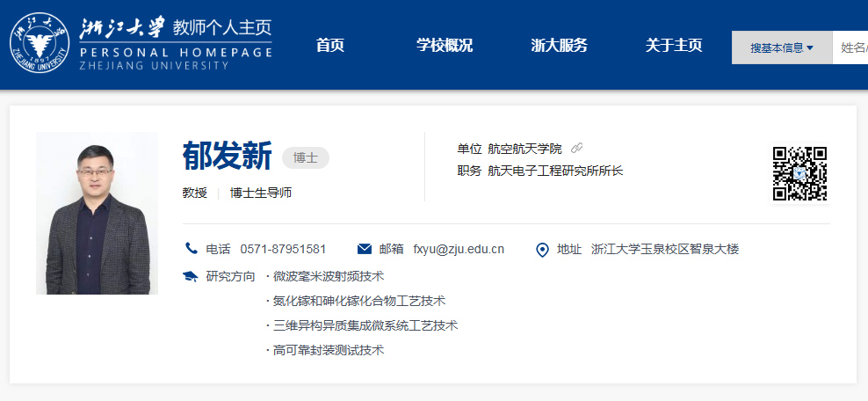Click the phone icon next to 电话
The width and height of the screenshot is (868, 401).
(192, 248)
